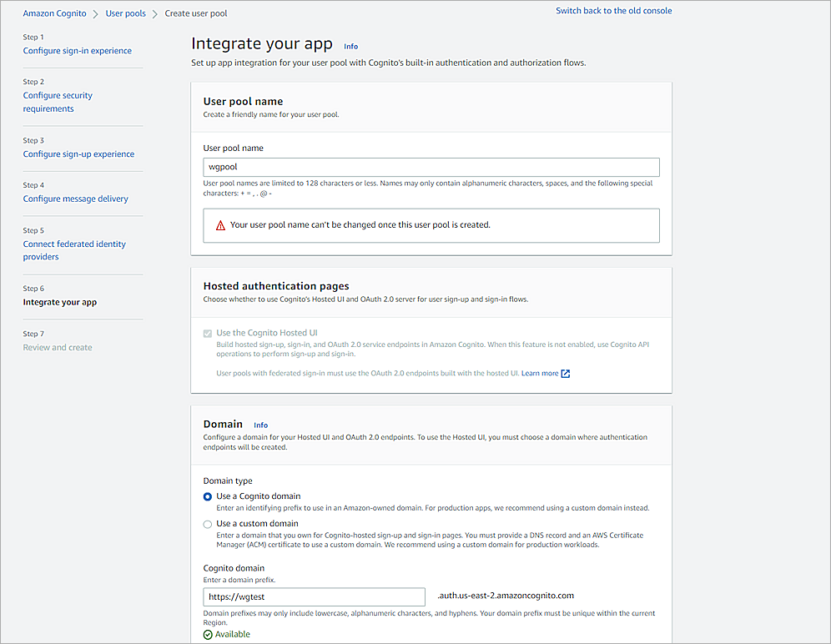Image resolution: width=831 pixels, height=644 pixels.
Task: Switch back to the old console
Action: pyautogui.click(x=613, y=10)
